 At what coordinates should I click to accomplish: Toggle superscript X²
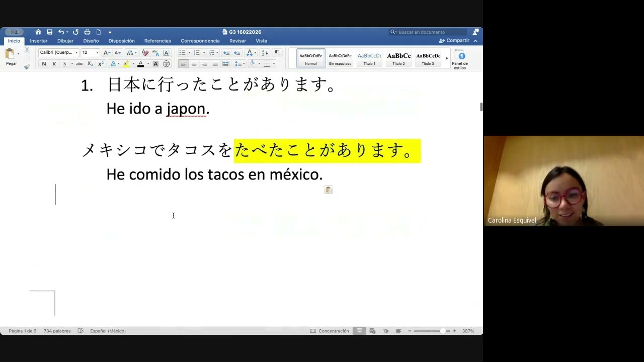(101, 64)
